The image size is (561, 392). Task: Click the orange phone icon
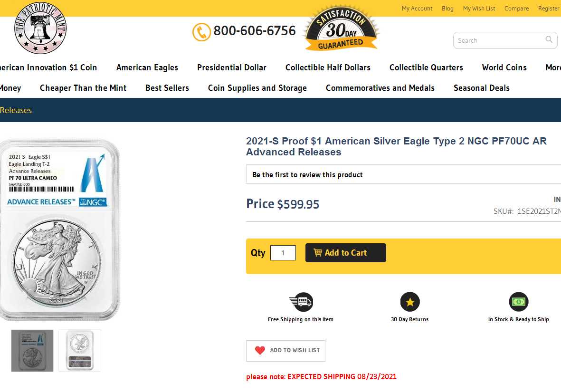pos(201,32)
